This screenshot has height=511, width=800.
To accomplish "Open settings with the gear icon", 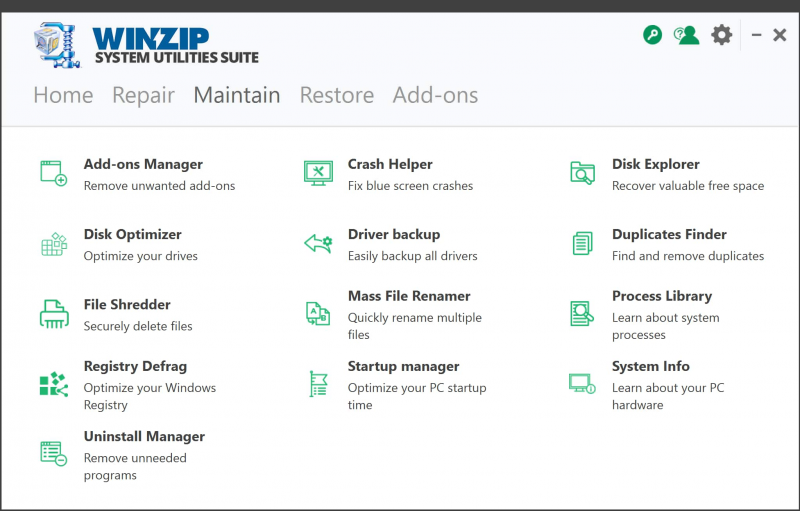I will point(721,35).
